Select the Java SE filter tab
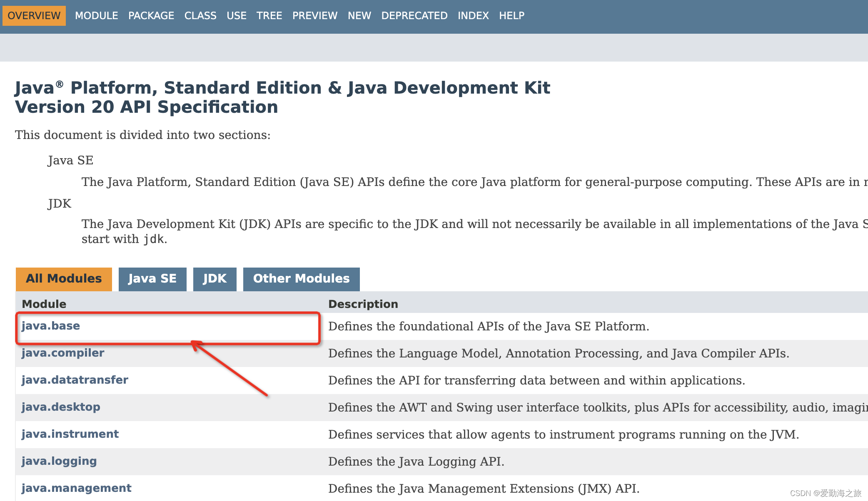 point(152,278)
